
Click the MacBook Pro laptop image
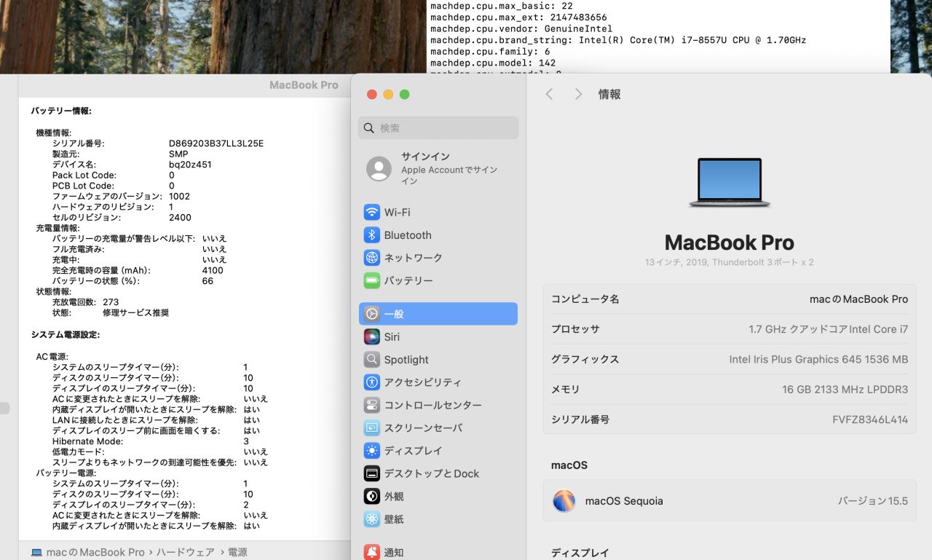pos(729,183)
